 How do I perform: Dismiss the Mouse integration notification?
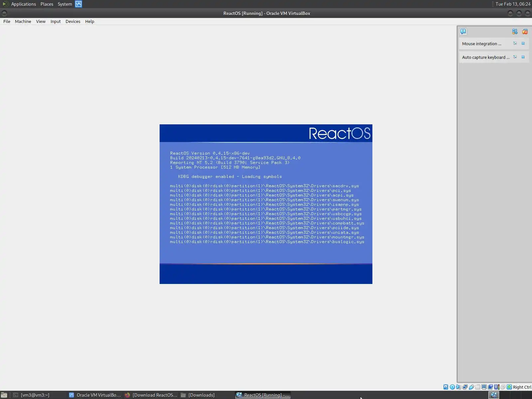523,44
